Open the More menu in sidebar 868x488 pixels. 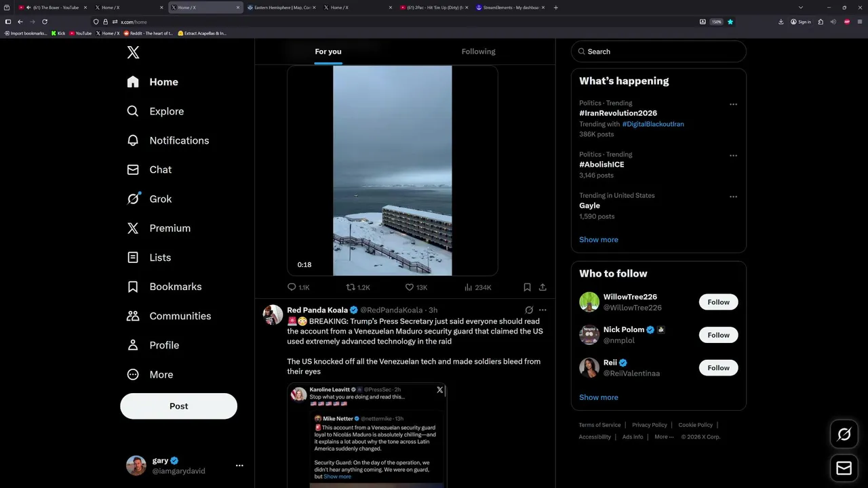(150, 374)
